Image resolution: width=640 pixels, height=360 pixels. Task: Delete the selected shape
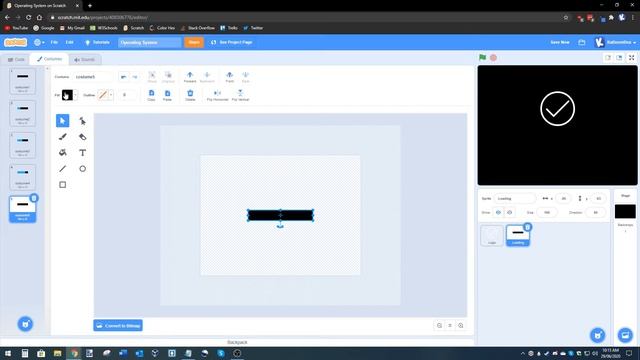[x=190, y=95]
